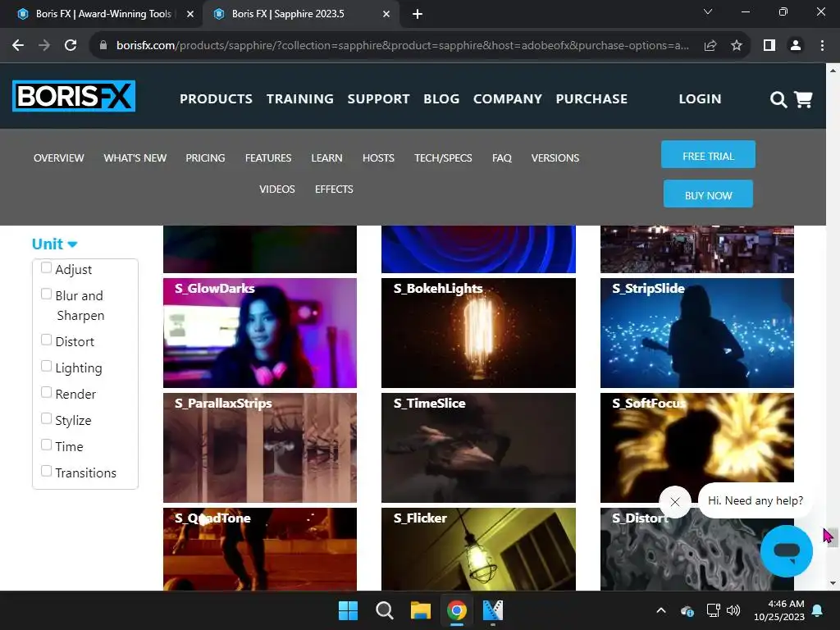Close the Sapphire 2023.5 tab
840x630 pixels.
click(386, 14)
